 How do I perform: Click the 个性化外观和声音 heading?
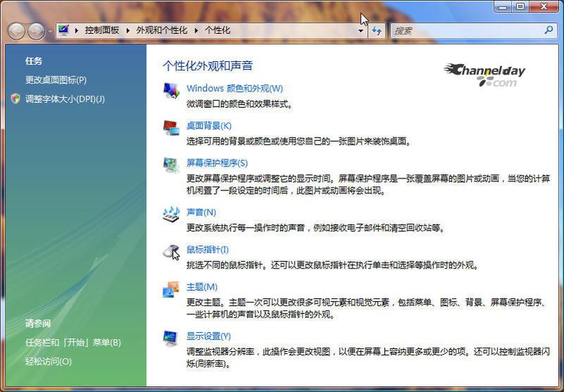[207, 66]
